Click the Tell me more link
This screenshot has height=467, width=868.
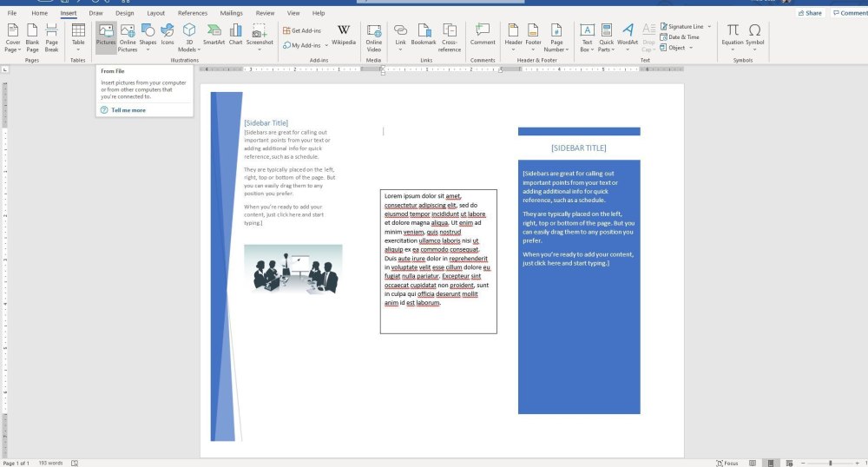128,110
